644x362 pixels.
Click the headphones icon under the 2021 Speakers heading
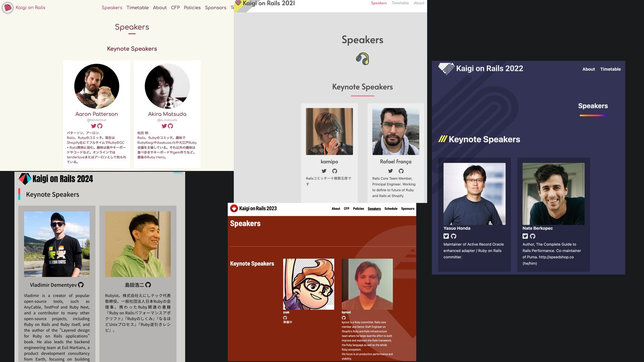[x=363, y=59]
